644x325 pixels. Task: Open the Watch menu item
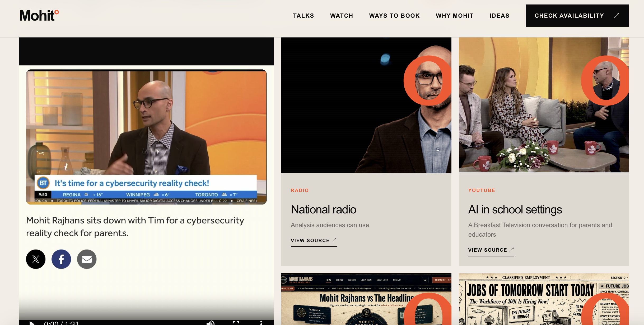click(x=342, y=16)
